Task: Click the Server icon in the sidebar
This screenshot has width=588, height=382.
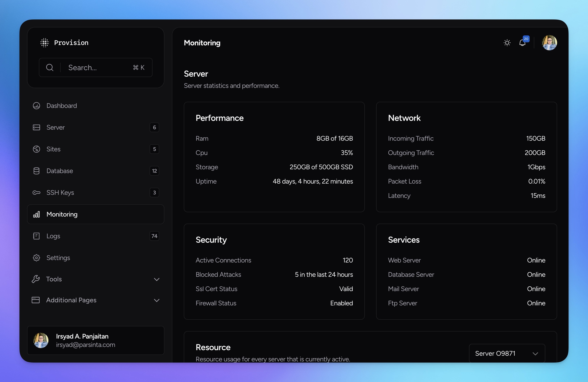Action: (x=36, y=127)
